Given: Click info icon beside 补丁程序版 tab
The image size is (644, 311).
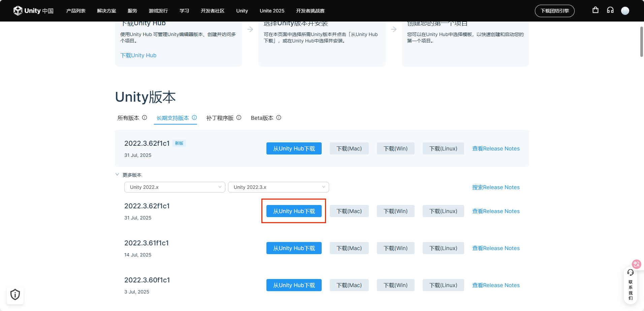Looking at the screenshot, I should tap(239, 117).
